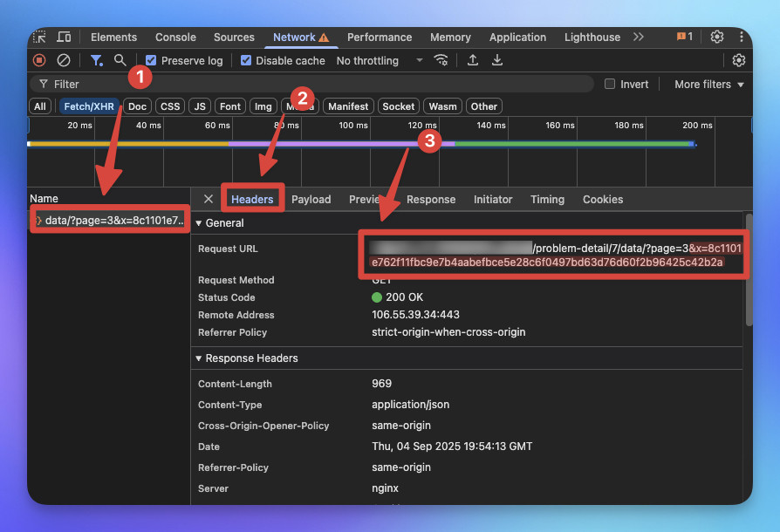Viewport: 780px width, 532px height.
Task: Open the Sources tab
Action: coord(234,38)
